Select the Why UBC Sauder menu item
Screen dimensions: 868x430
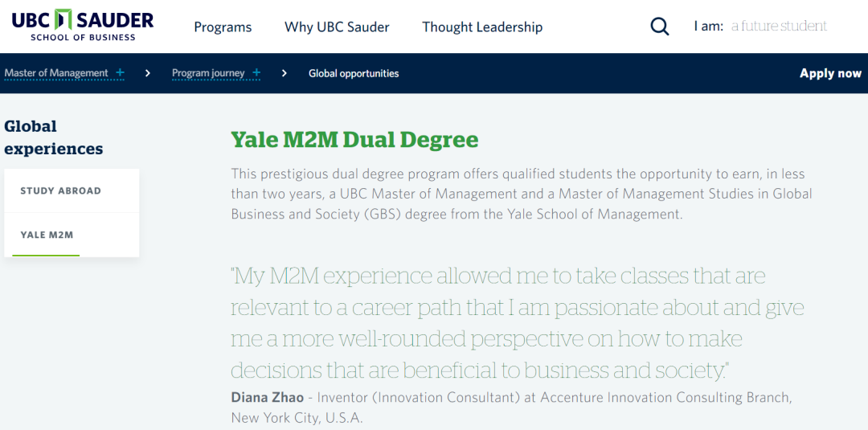(337, 27)
